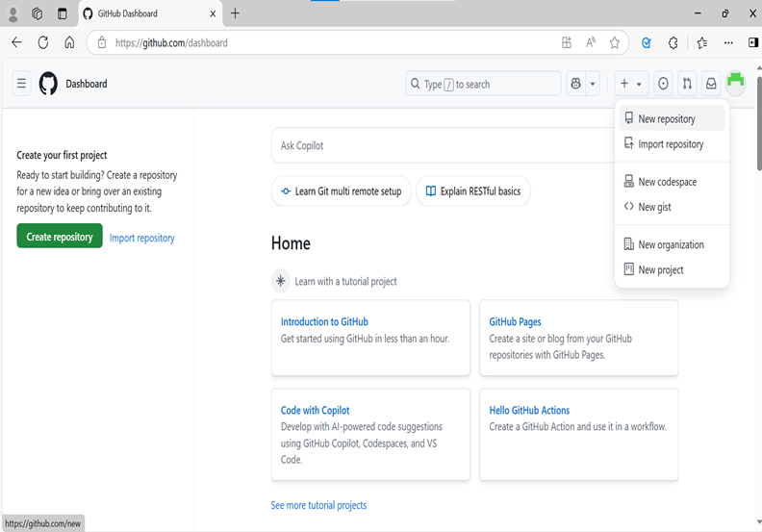Open the green user avatar menu
This screenshot has width=762, height=532.
[x=736, y=82]
